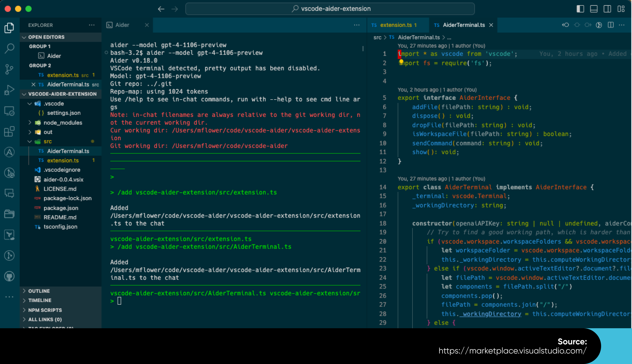
Task: Open the .vscodeignore file
Action: pos(61,170)
